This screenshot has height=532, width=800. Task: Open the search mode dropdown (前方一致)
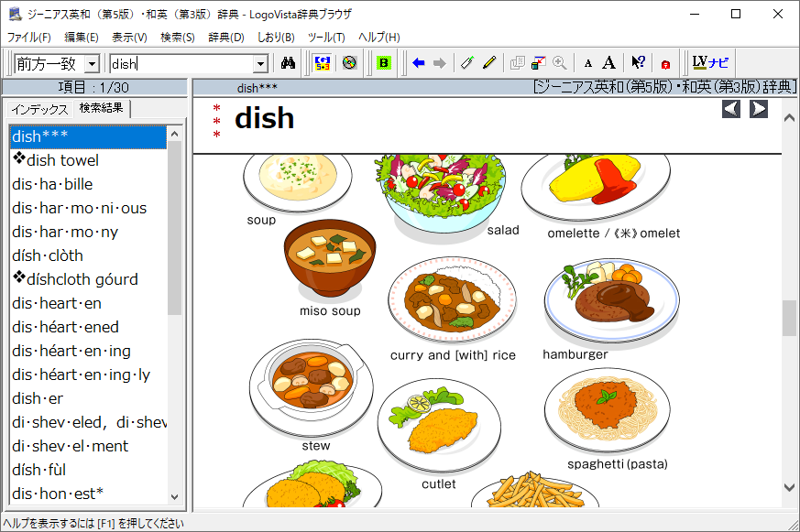tap(92, 64)
